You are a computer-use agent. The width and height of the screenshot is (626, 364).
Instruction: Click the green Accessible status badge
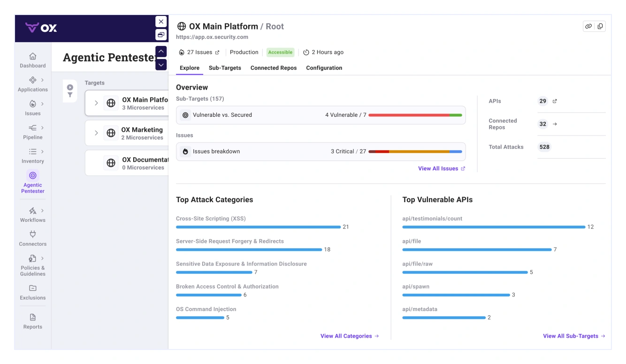tap(280, 53)
